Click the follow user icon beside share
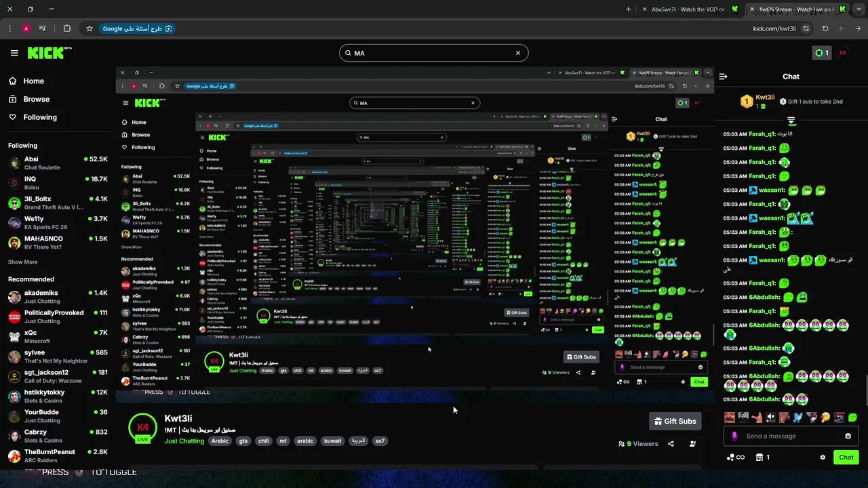Image resolution: width=868 pixels, height=488 pixels. (x=692, y=444)
